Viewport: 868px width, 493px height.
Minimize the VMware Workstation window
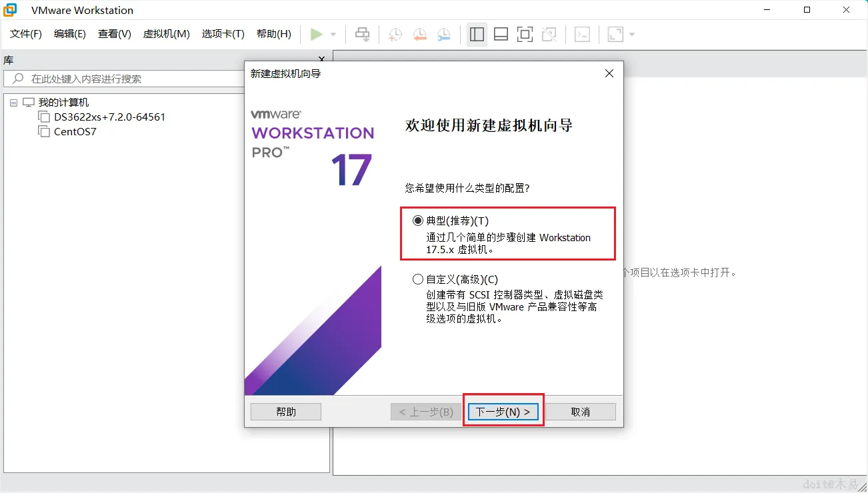pos(769,10)
